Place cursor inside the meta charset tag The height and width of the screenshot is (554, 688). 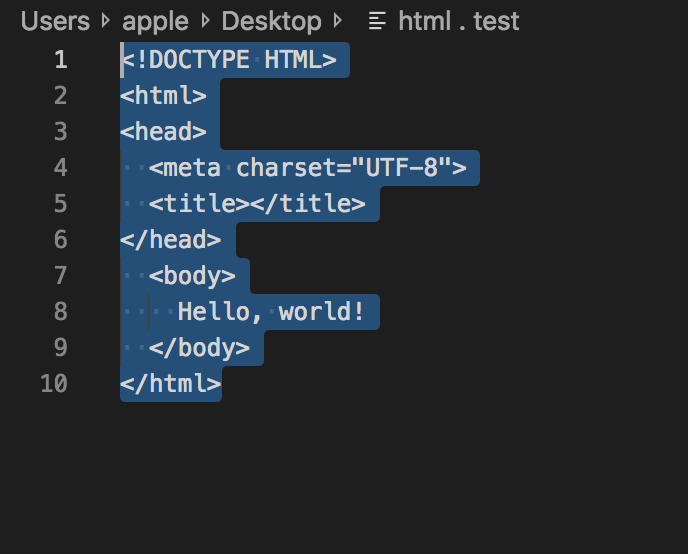[x=308, y=168]
